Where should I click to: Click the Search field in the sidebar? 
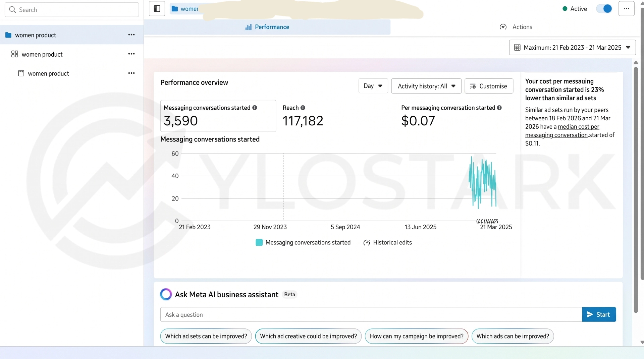tap(72, 10)
